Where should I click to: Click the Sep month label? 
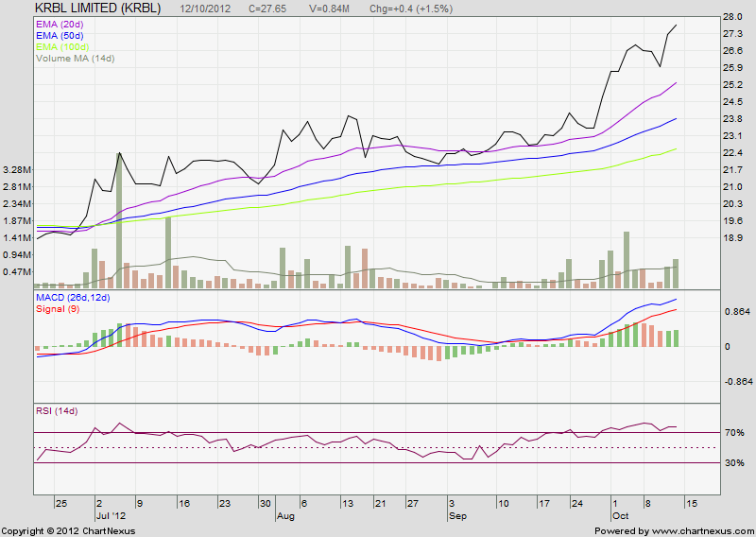click(x=457, y=516)
